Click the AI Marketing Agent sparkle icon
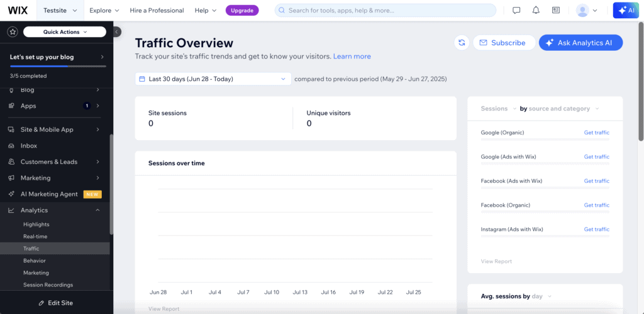Screen dimensions: 644x314 click(x=12, y=194)
